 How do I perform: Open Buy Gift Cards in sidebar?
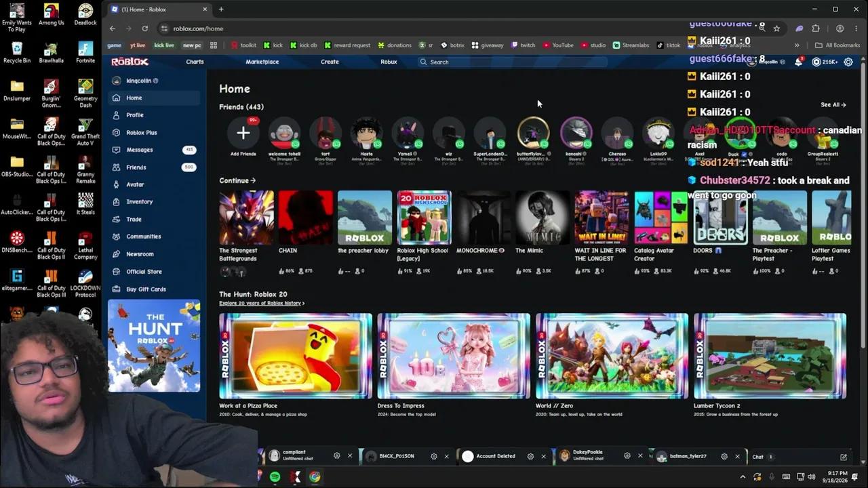pyautogui.click(x=154, y=289)
